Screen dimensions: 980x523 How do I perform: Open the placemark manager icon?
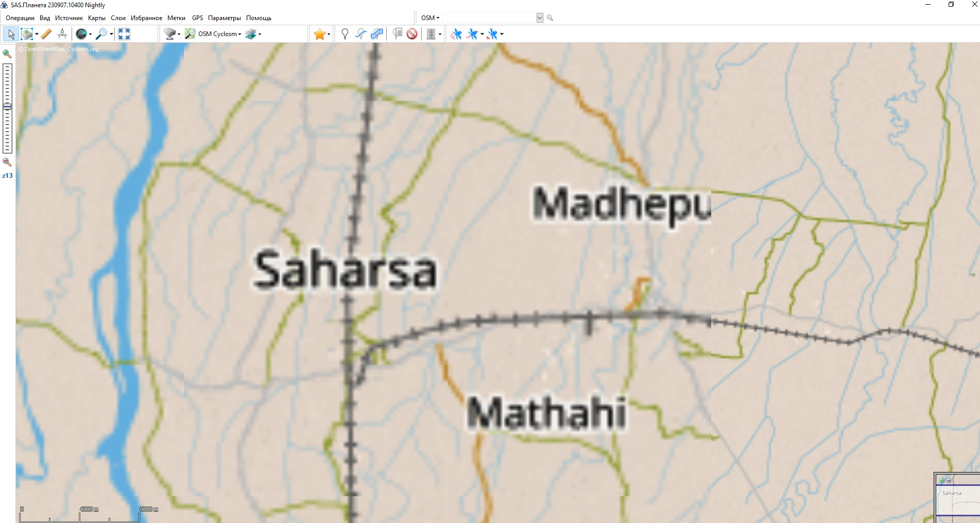pyautogui.click(x=397, y=34)
